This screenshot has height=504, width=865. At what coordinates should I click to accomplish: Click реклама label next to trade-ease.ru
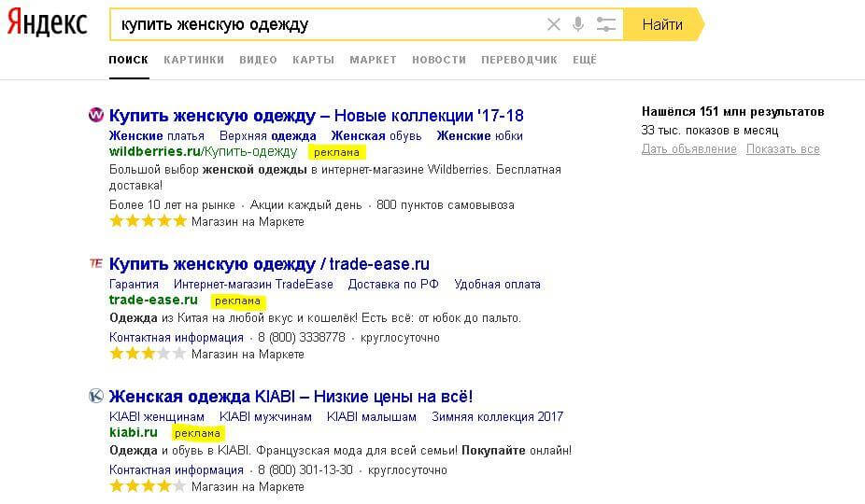tap(238, 301)
